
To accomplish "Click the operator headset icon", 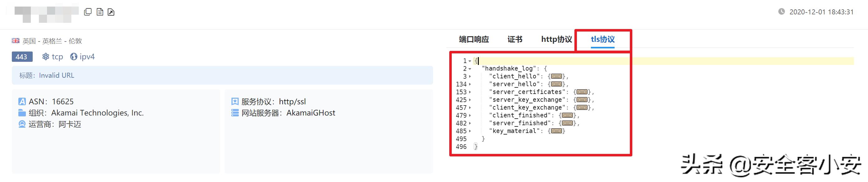I will click(22, 124).
